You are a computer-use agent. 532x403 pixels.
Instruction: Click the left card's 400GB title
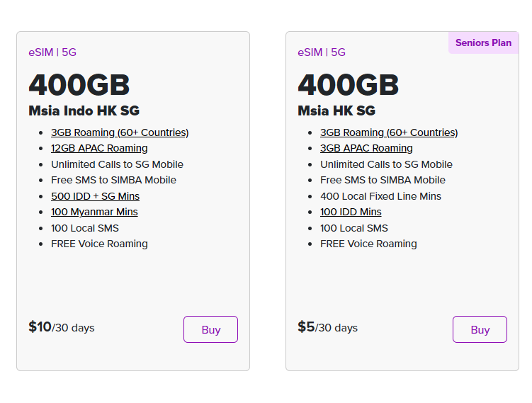coord(79,85)
